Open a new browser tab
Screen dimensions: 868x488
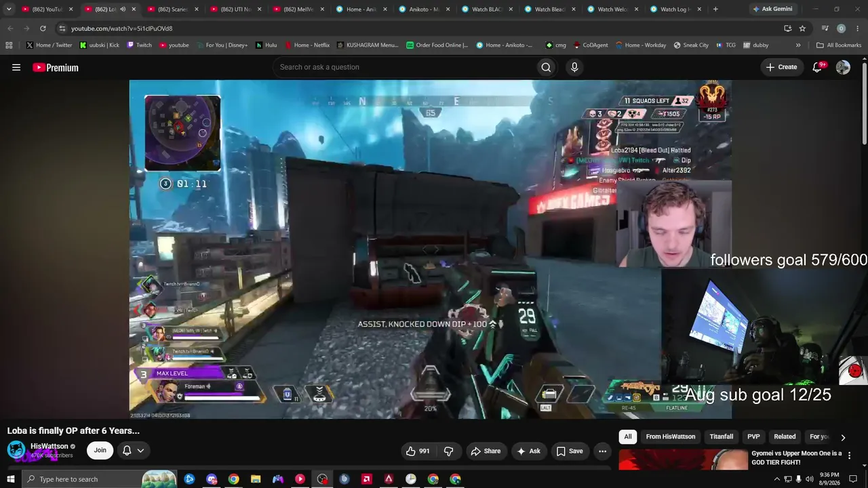715,9
